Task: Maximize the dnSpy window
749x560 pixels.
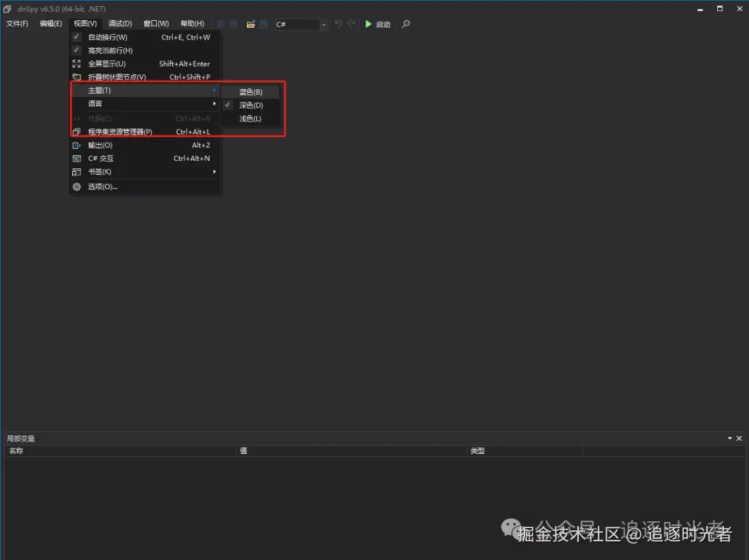Action: [x=719, y=8]
